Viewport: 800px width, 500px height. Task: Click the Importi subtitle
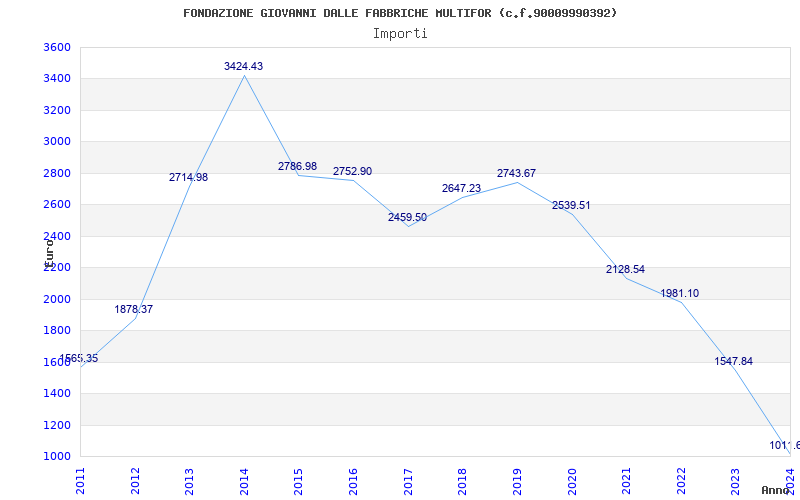click(400, 34)
